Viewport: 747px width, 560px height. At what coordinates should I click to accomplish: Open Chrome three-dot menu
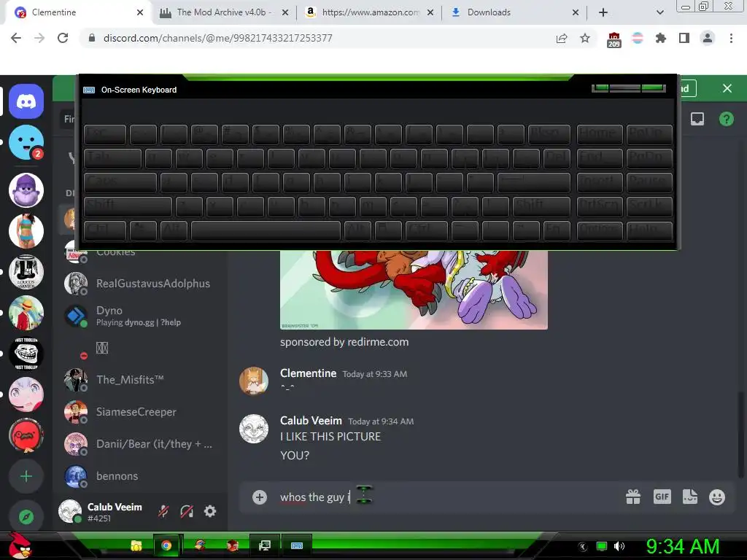click(731, 38)
